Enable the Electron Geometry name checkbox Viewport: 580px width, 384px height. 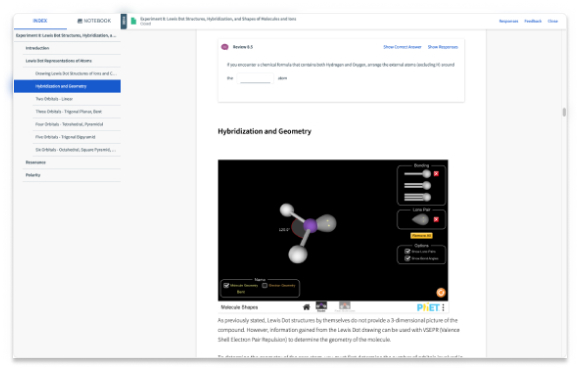pos(265,285)
